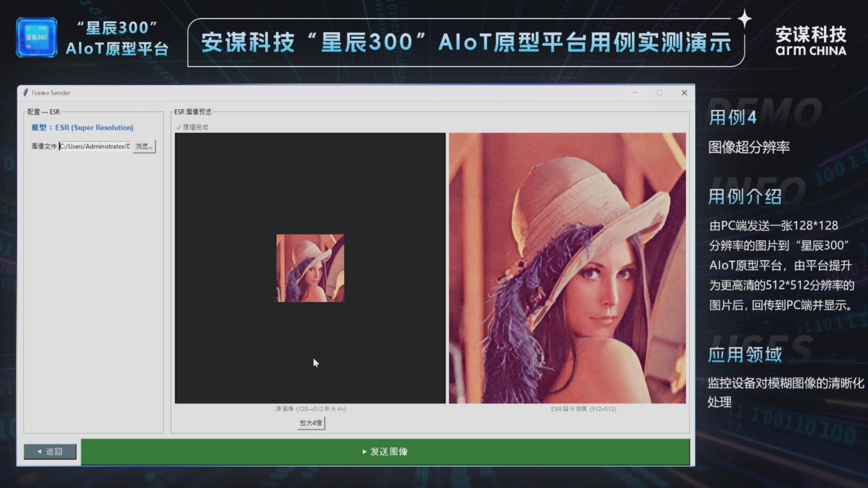Close the Frame Sender window

point(684,93)
